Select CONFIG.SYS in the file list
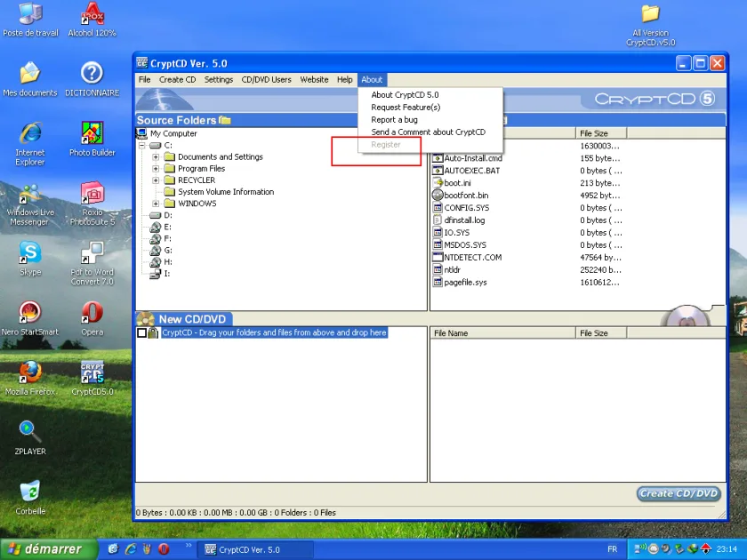Screen dimensions: 747x560 point(466,208)
